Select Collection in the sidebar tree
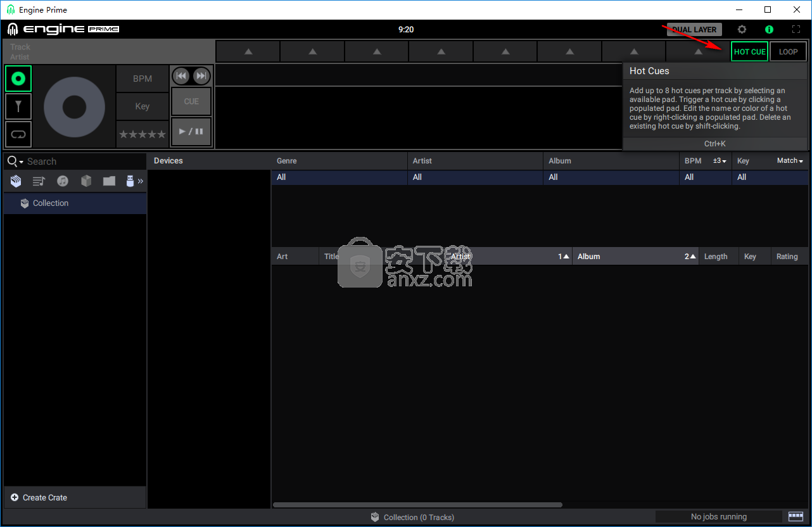The height and width of the screenshot is (527, 812). point(75,203)
